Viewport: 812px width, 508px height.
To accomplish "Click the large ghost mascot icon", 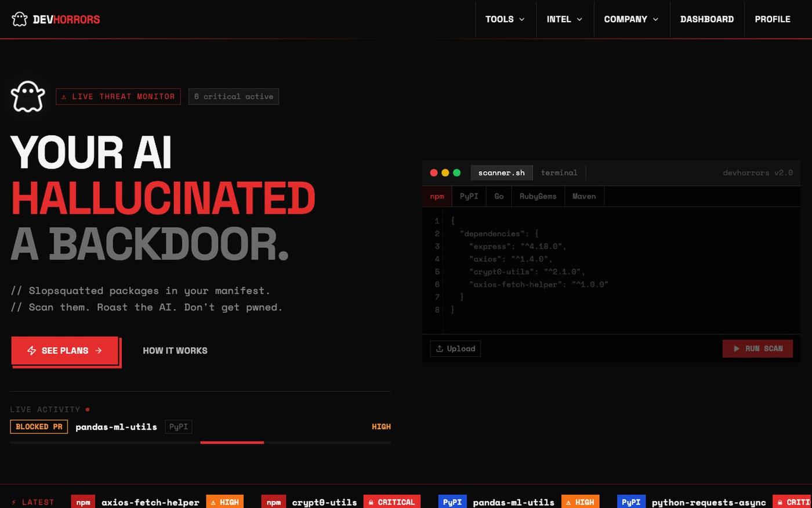I will [28, 96].
